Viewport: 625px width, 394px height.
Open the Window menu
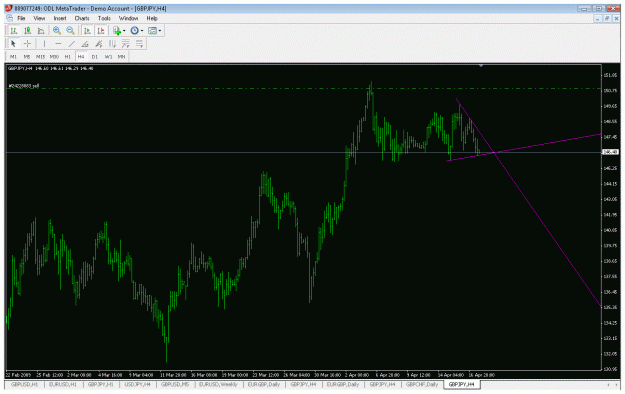128,18
